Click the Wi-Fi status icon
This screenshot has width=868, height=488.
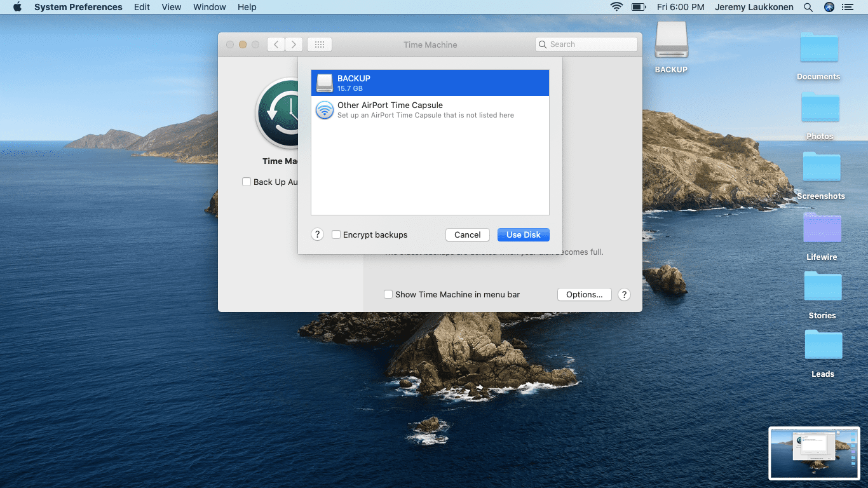[616, 7]
